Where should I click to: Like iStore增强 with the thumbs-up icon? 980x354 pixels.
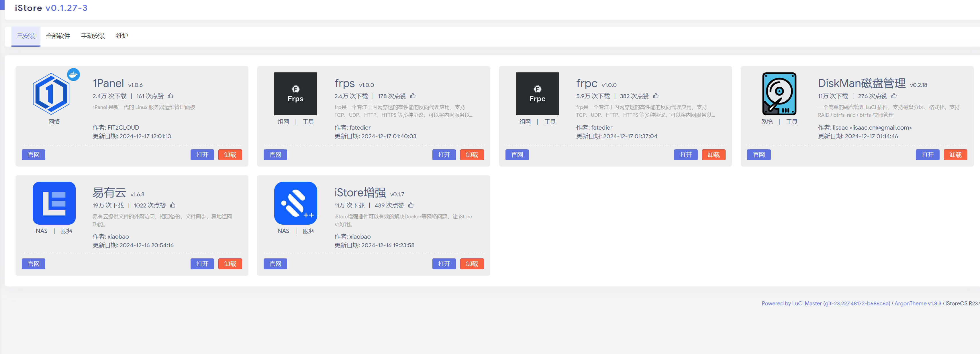[411, 205]
